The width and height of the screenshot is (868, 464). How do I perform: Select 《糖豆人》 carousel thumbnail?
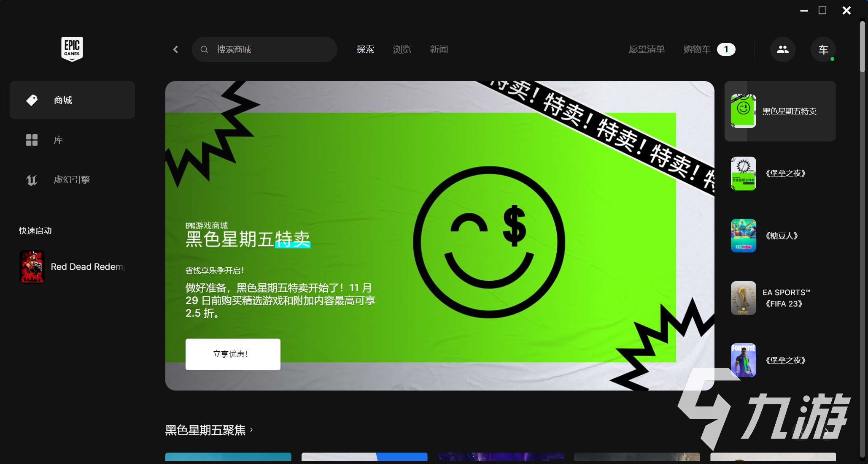coord(743,236)
